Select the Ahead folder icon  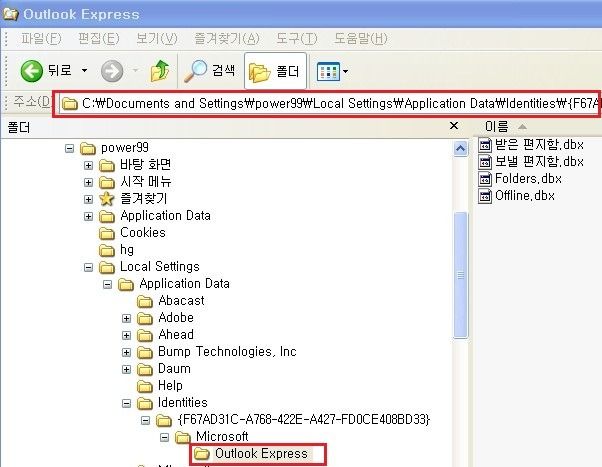pos(145,335)
